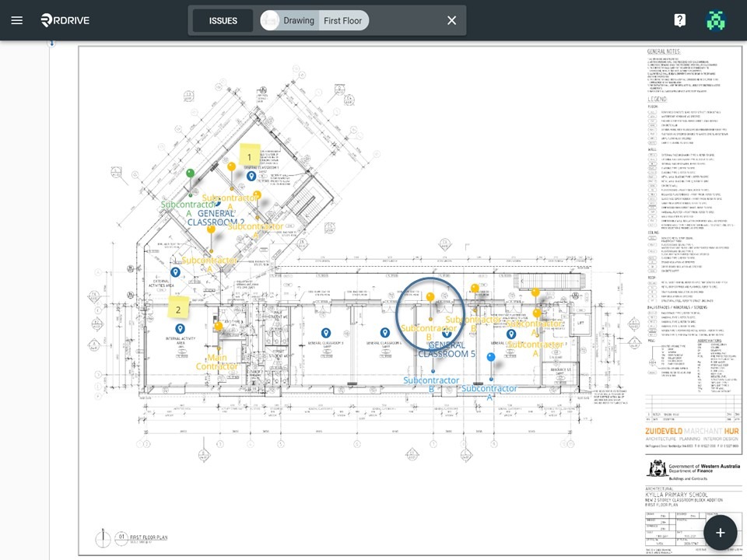Click the General Classroom 4 location marker

tap(385, 332)
